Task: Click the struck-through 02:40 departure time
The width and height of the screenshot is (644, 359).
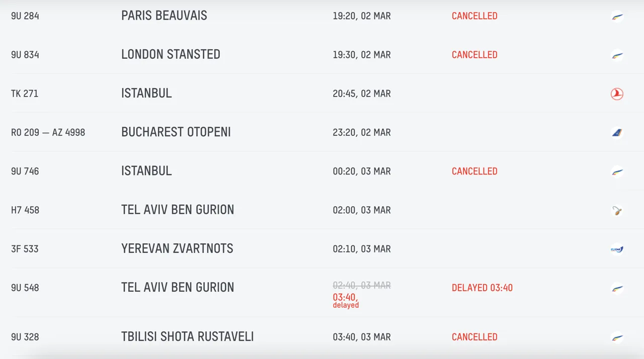Action: [362, 285]
